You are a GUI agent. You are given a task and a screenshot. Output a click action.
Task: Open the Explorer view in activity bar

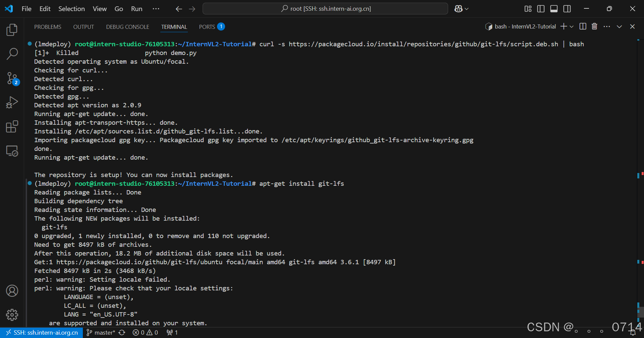point(12,30)
